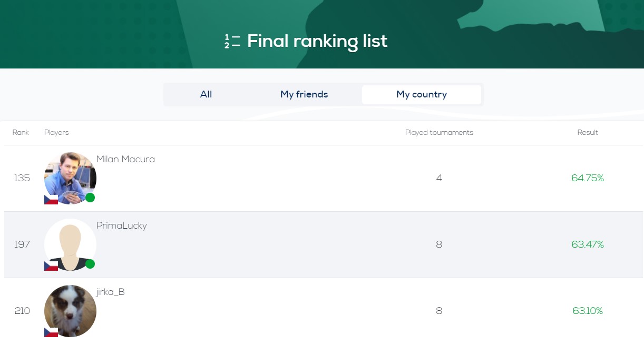The image size is (644, 344).
Task: Click the 64.75% result value
Action: pos(588,178)
